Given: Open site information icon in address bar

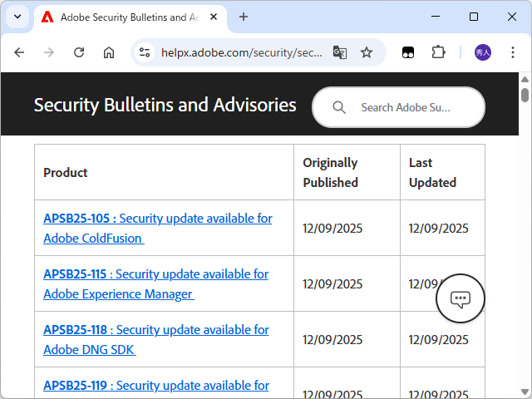Looking at the screenshot, I should (145, 52).
